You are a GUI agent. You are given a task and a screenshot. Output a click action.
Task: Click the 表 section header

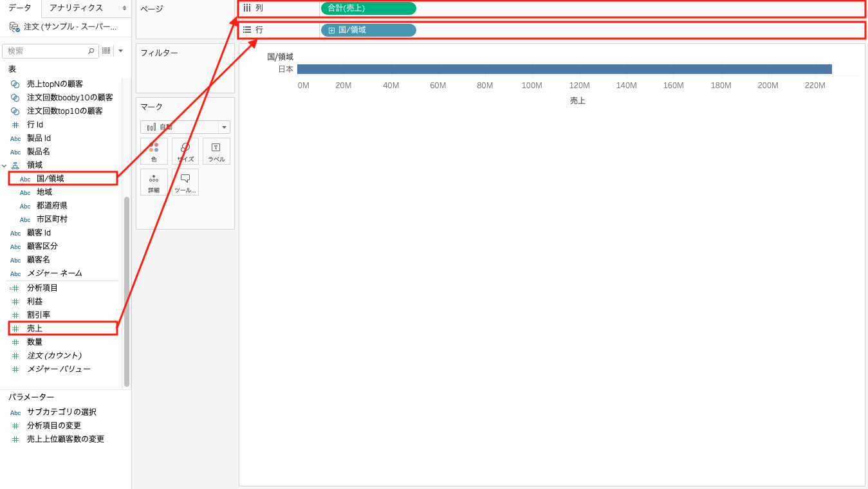click(x=12, y=69)
